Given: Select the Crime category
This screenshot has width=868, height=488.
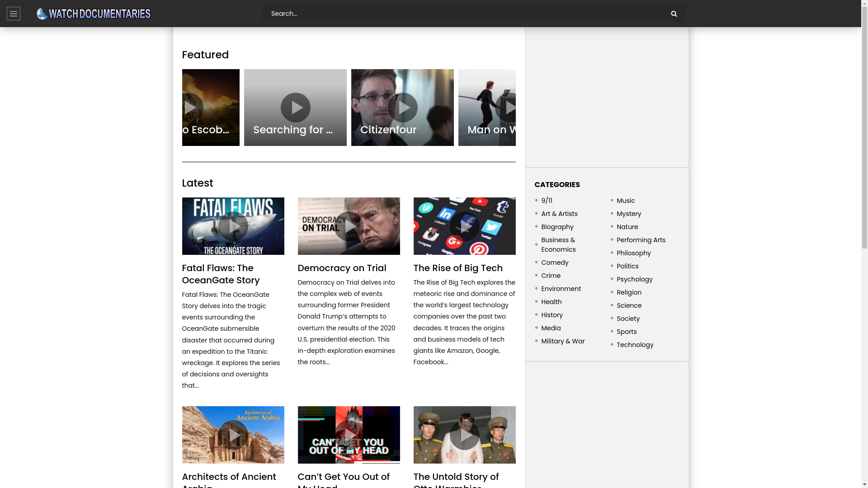Looking at the screenshot, I should pos(551,276).
